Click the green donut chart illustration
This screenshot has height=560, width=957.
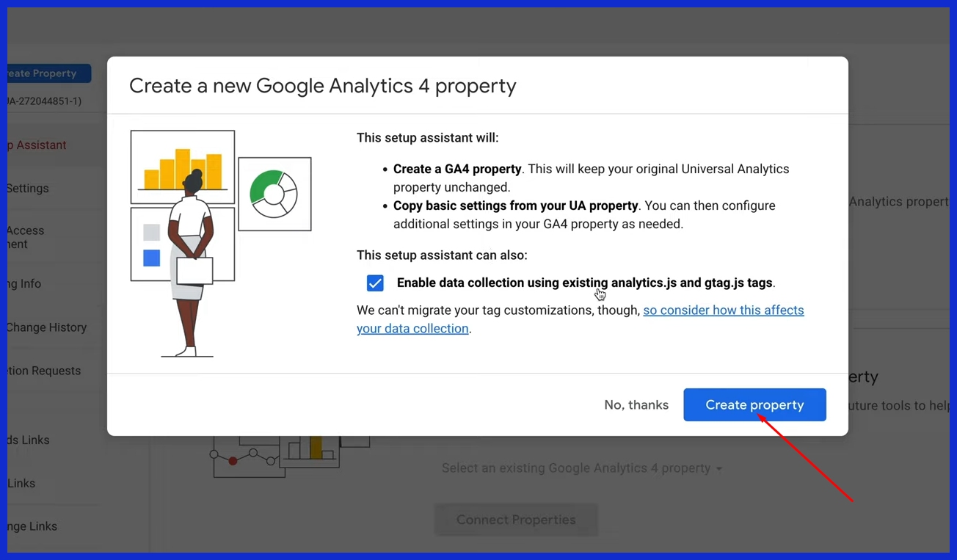pyautogui.click(x=274, y=194)
